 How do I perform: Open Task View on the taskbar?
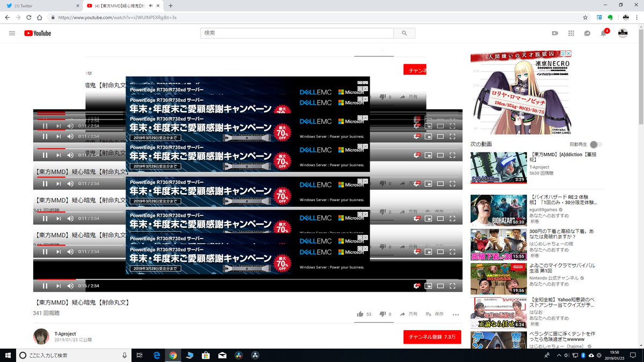tap(139, 355)
